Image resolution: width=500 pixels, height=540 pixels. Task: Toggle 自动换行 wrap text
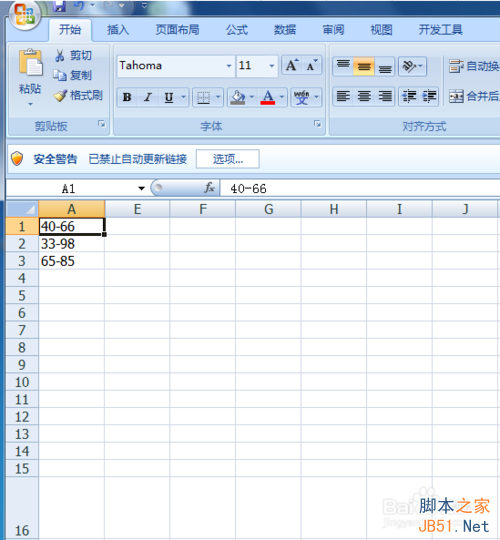click(474, 66)
